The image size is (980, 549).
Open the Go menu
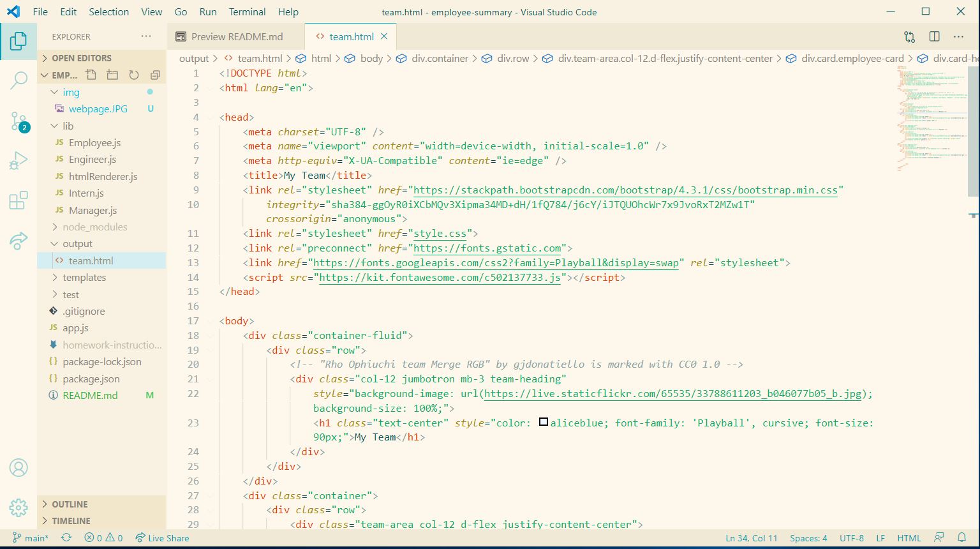(181, 11)
